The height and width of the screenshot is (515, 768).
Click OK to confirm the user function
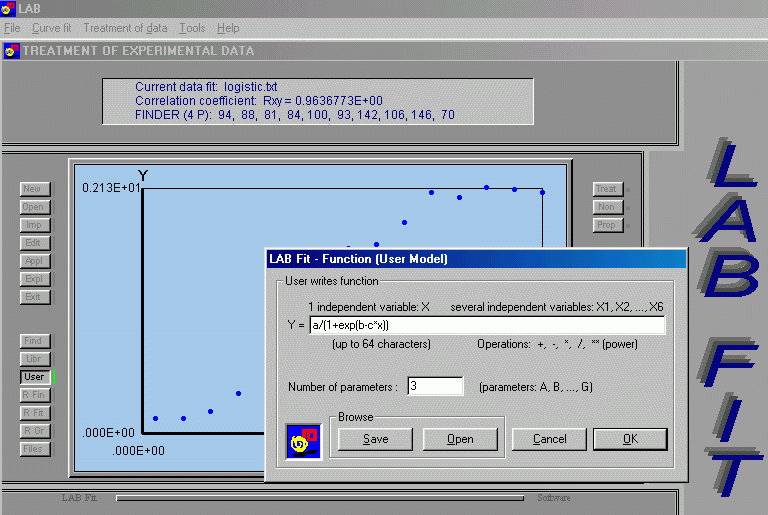click(x=629, y=439)
